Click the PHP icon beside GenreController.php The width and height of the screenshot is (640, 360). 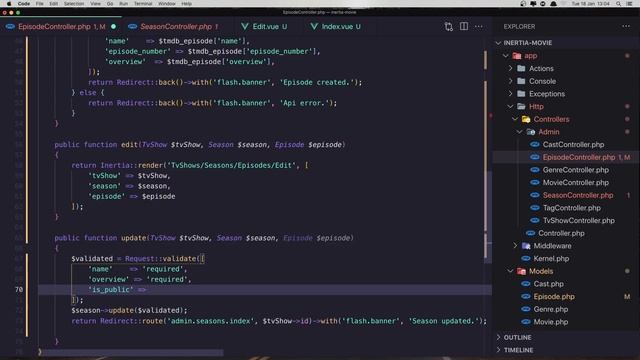point(534,170)
